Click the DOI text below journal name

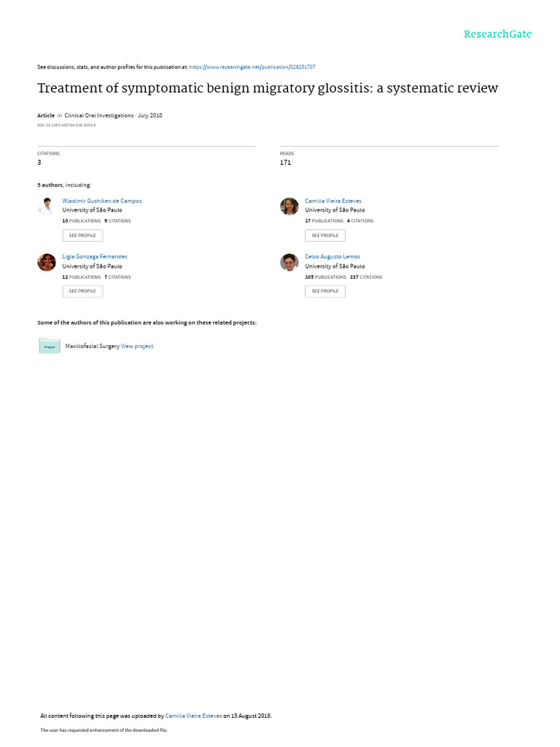[66, 125]
